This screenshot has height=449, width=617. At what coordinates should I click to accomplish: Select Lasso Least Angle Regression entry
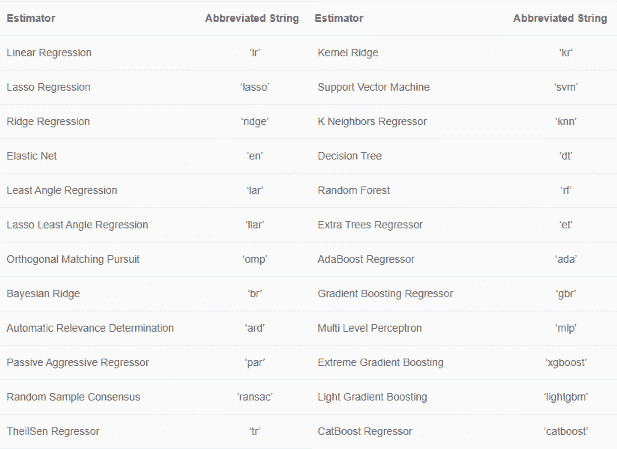[77, 225]
